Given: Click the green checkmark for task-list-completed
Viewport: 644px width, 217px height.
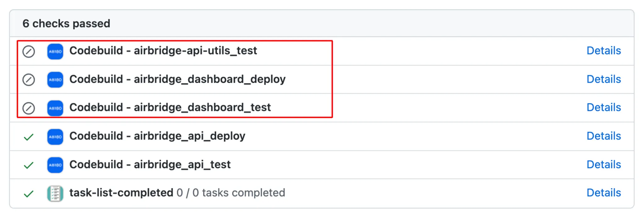Looking at the screenshot, I should tap(29, 193).
